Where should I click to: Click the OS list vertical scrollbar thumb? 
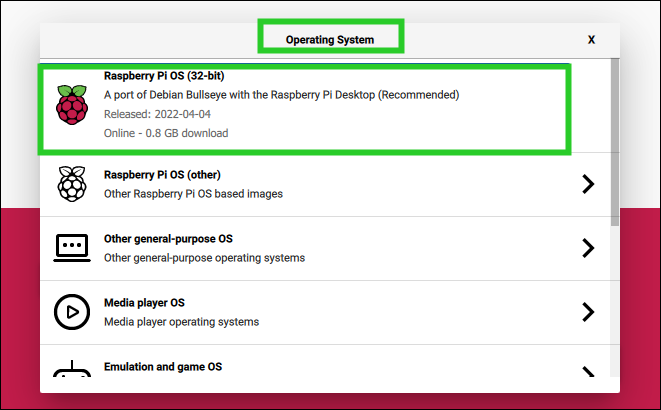615,142
